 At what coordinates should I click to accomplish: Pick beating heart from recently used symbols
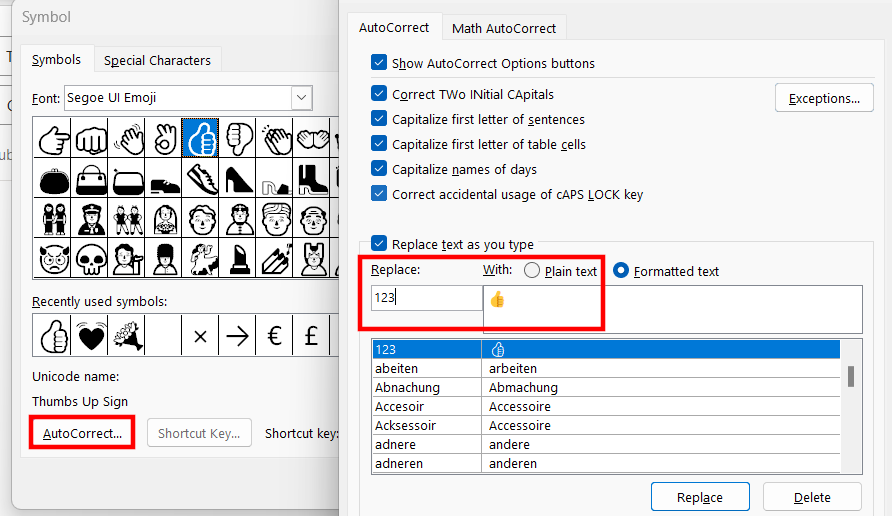[x=90, y=336]
